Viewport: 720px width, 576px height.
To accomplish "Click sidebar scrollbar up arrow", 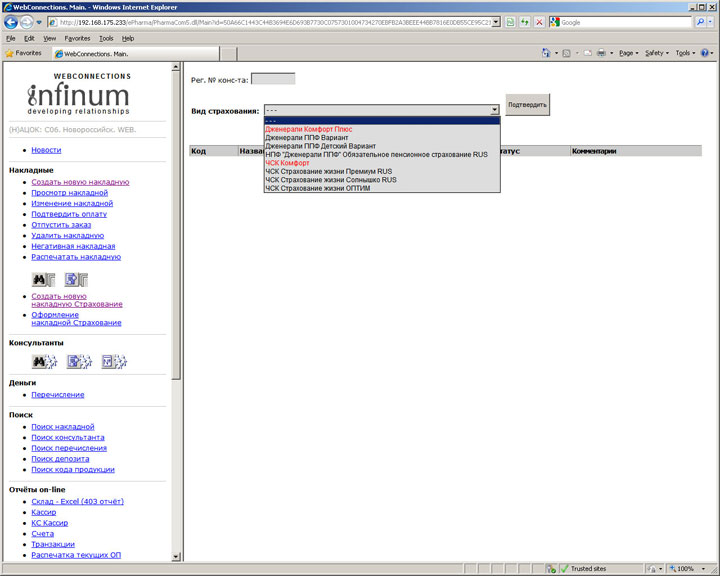I will click(x=176, y=67).
